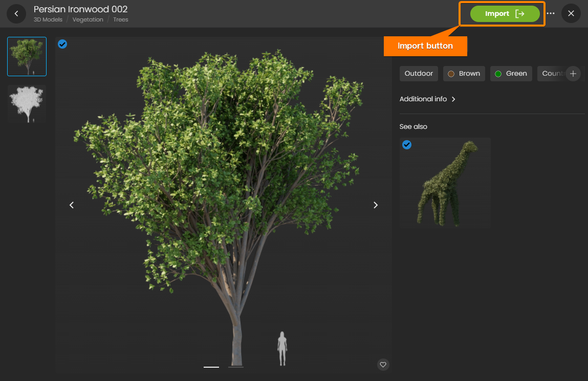Show next preview image arrow
588x381 pixels.
[376, 205]
